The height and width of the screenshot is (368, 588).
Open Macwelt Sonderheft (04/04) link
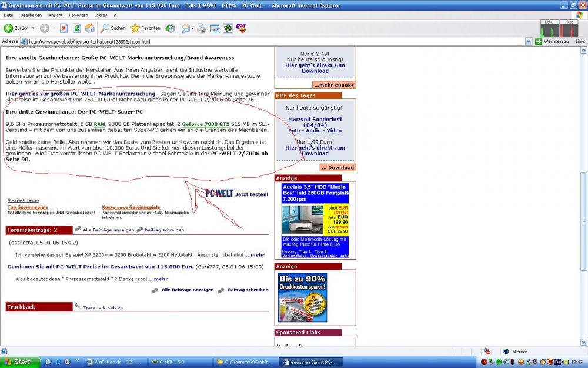pyautogui.click(x=315, y=125)
